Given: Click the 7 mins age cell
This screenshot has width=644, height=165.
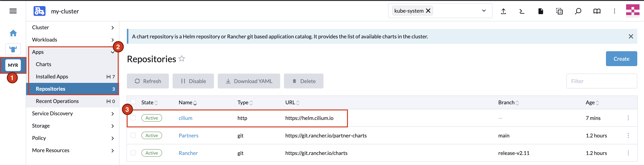Looking at the screenshot, I should [593, 118].
